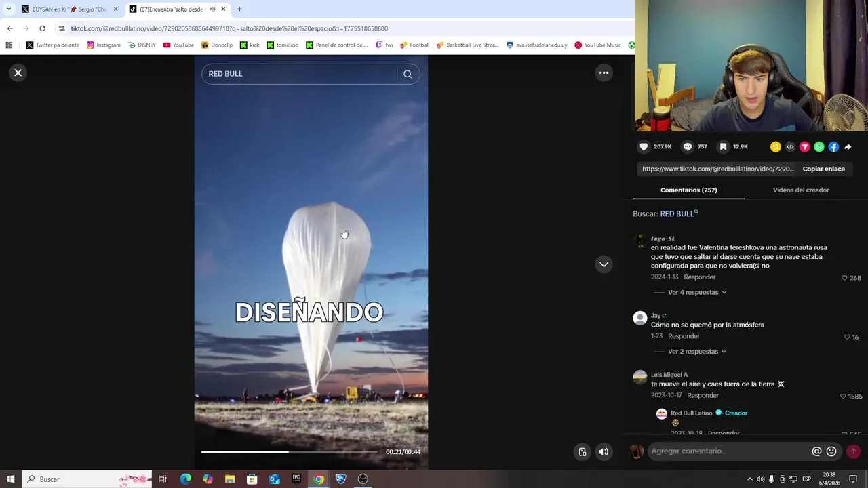
Task: Open the Donoclip bookmark
Action: (217, 45)
